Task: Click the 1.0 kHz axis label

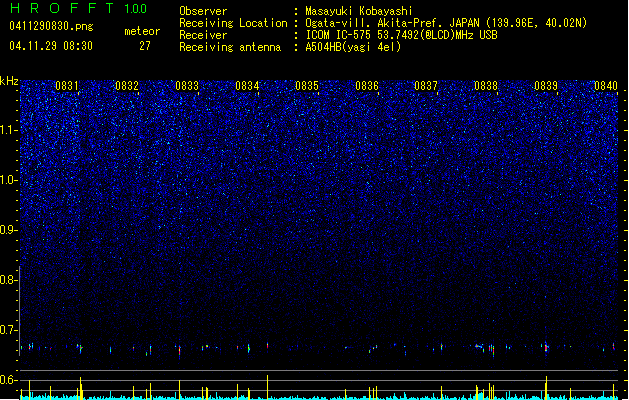Action: tap(9, 180)
